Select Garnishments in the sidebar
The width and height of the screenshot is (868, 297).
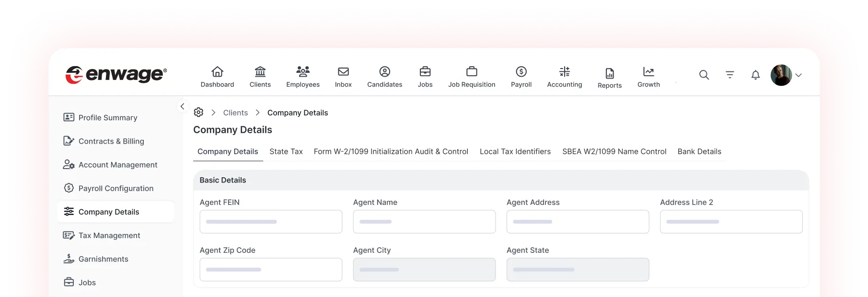[103, 259]
